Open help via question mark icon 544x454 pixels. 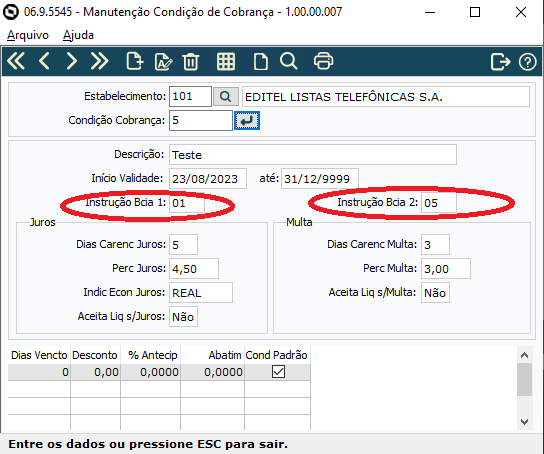pos(527,62)
